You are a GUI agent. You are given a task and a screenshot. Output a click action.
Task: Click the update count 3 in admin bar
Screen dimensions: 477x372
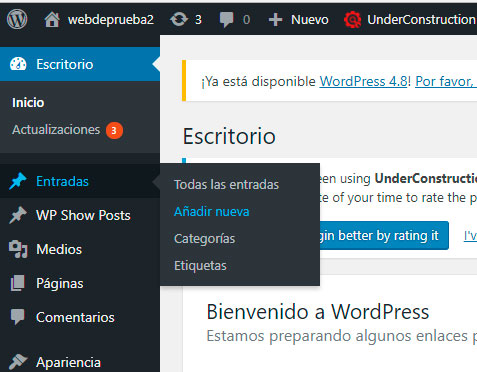[x=198, y=20]
